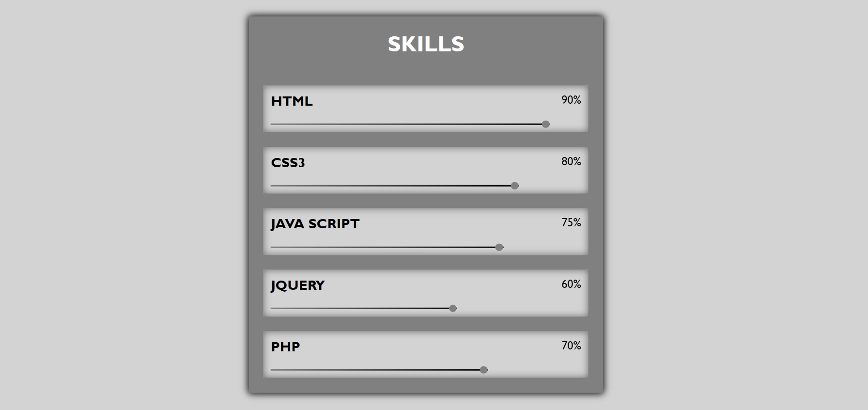Select the CSS3 skill label
Screen dimensions: 868x410
tap(288, 163)
